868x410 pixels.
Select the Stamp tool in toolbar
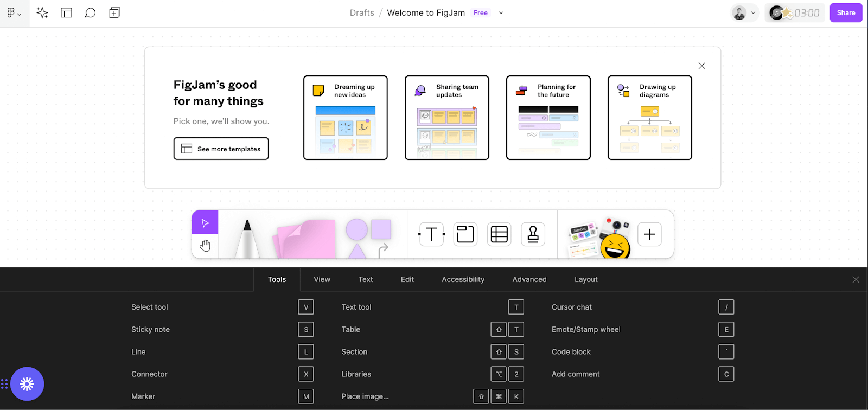tap(533, 234)
